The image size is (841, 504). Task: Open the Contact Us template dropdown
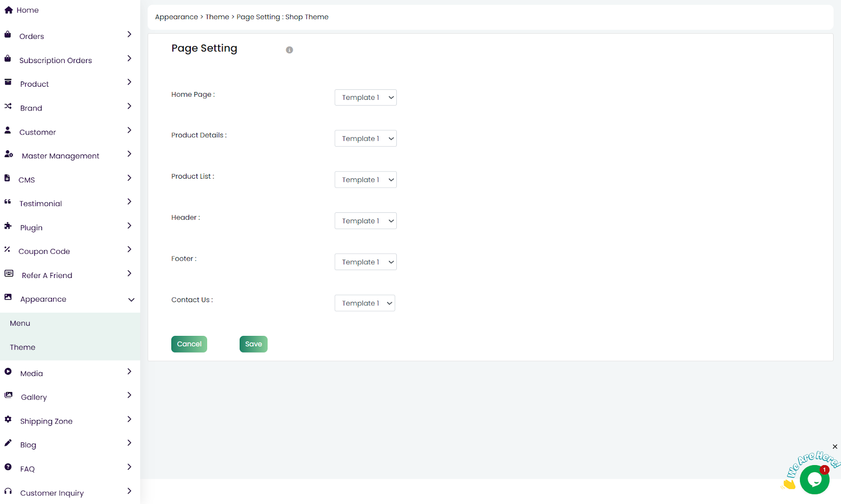[x=365, y=303]
